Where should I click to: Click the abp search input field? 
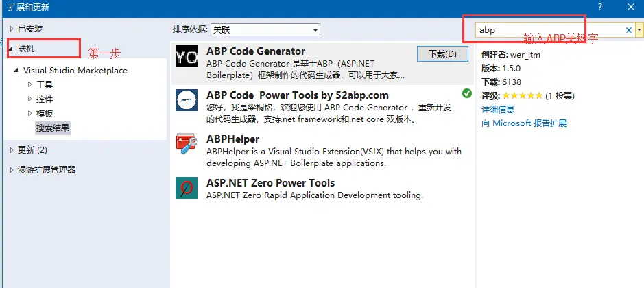pos(549,30)
